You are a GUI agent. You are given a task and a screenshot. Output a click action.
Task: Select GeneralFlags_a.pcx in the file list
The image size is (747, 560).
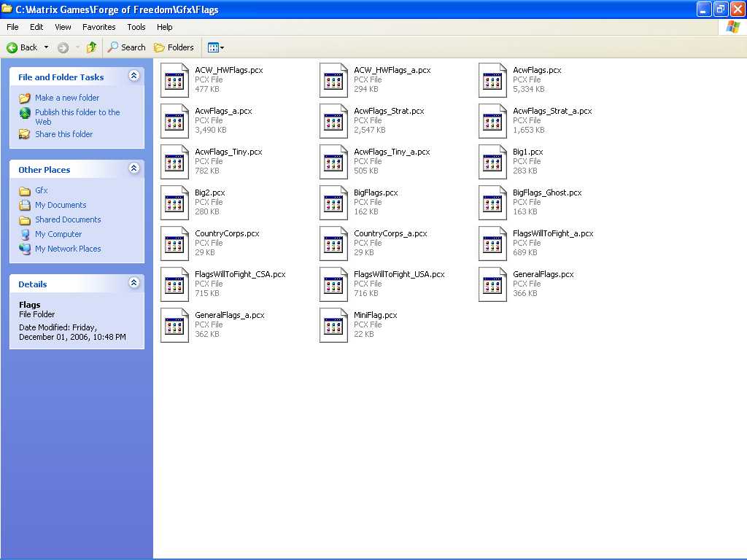tap(174, 324)
